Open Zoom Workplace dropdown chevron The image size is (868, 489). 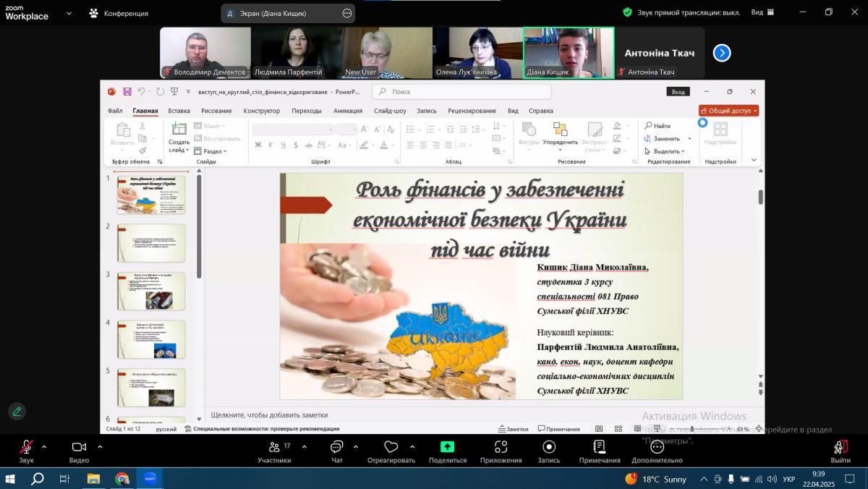[69, 13]
